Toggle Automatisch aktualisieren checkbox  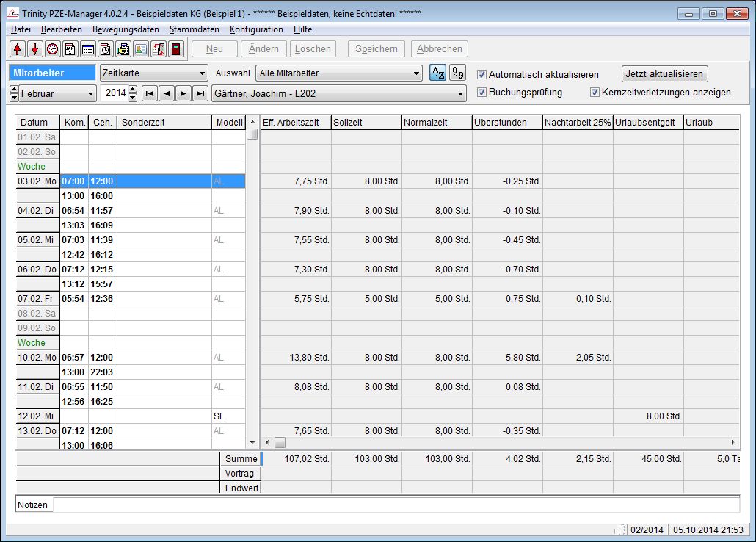482,74
